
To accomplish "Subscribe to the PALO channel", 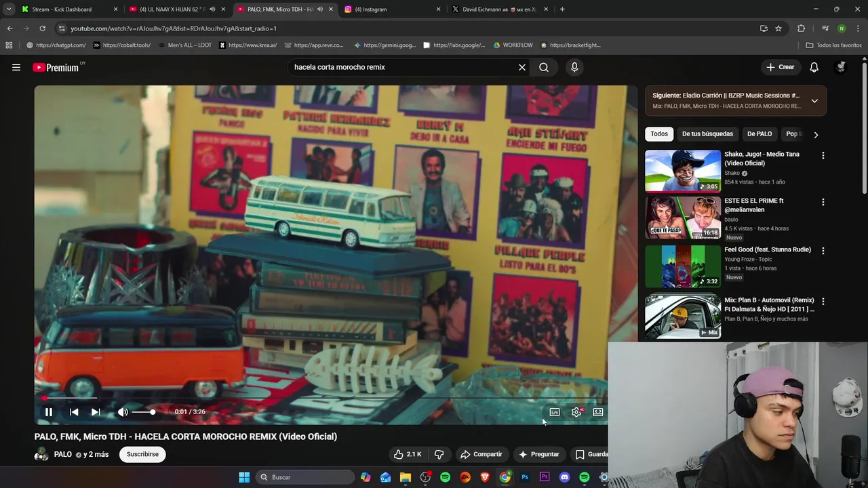I will pyautogui.click(x=142, y=454).
